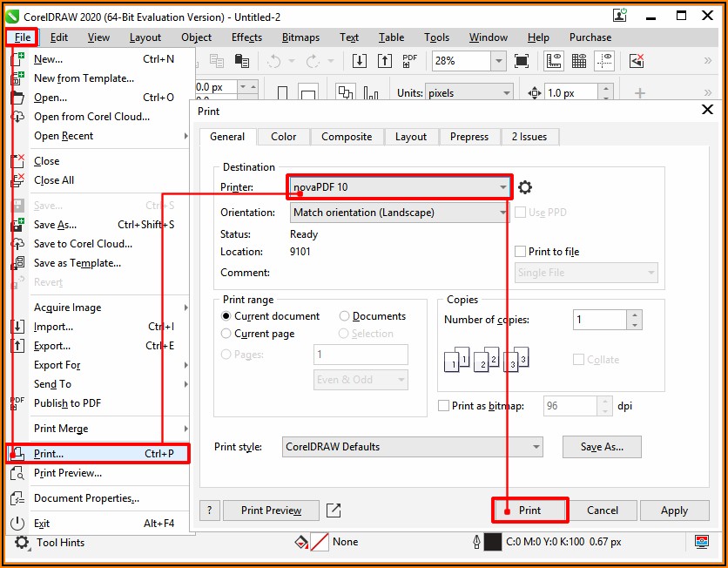The width and height of the screenshot is (728, 568).
Task: Switch to the Prepress tab
Action: coord(469,137)
